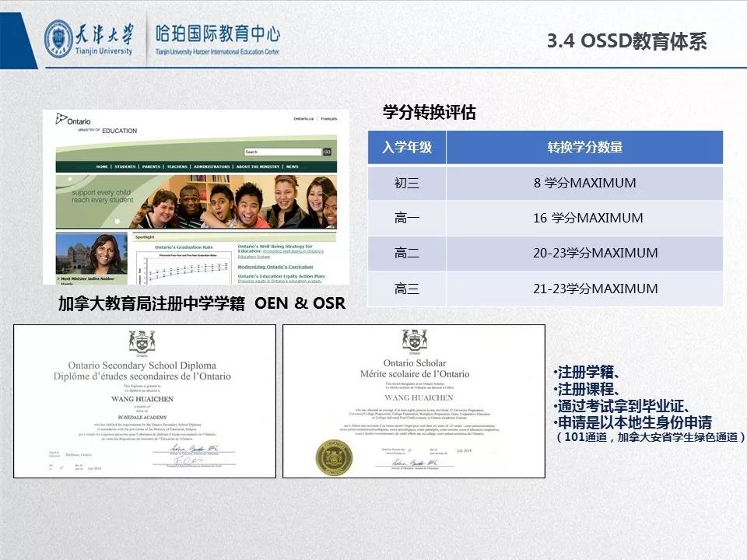Click the coat of arms on Diploma certificate
This screenshot has width=747, height=560.
142,342
